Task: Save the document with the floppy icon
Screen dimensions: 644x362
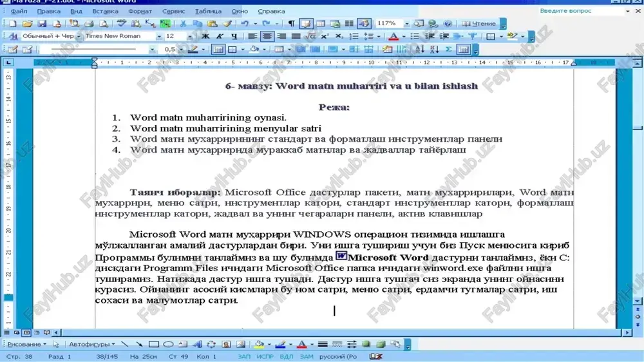Action: (42, 24)
